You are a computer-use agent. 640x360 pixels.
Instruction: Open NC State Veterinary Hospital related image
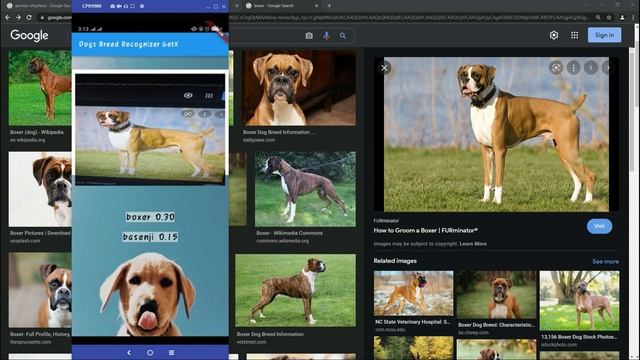click(x=413, y=293)
